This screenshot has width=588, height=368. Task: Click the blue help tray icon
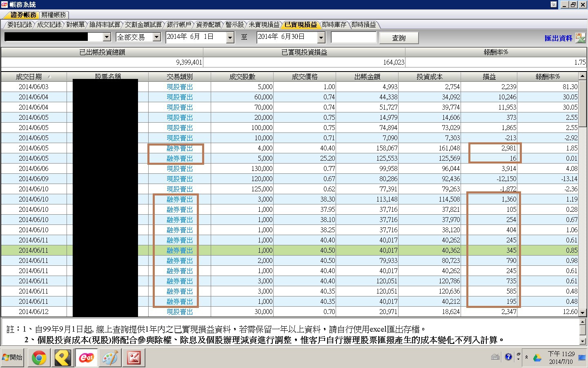pos(508,357)
